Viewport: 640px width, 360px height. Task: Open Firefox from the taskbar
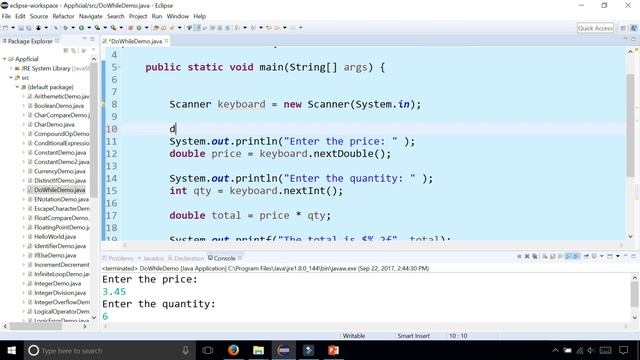(233, 350)
